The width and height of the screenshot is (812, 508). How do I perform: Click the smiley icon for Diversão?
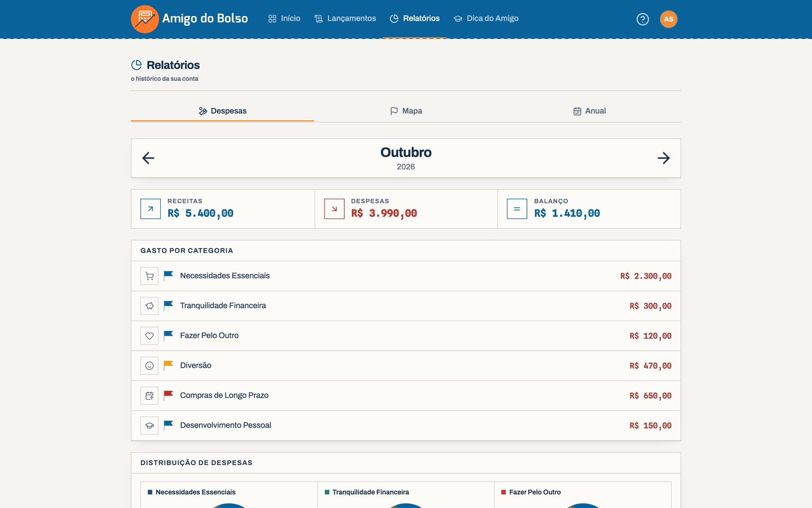coord(149,365)
